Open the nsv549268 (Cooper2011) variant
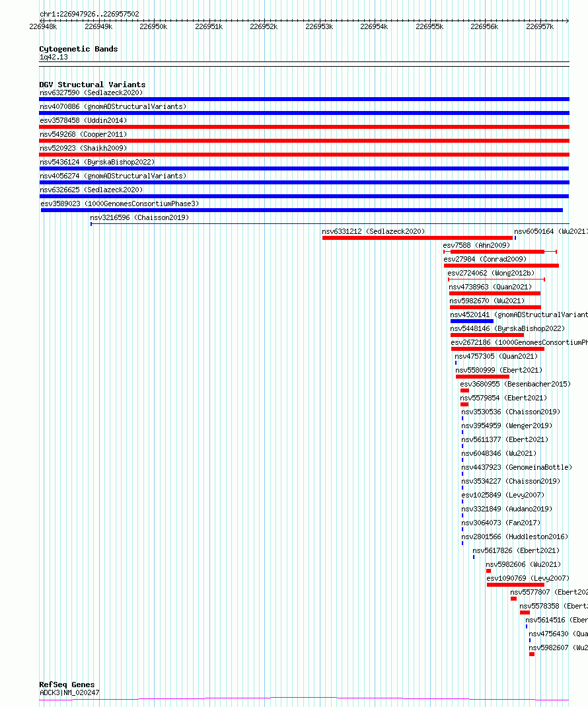Viewport: 588px width, 707px height. coord(83,134)
